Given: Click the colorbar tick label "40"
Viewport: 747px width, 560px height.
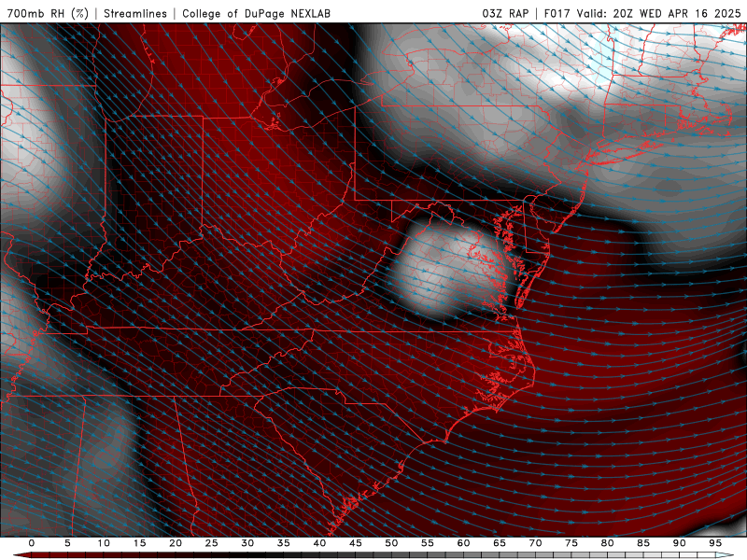Looking at the screenshot, I should tap(319, 543).
